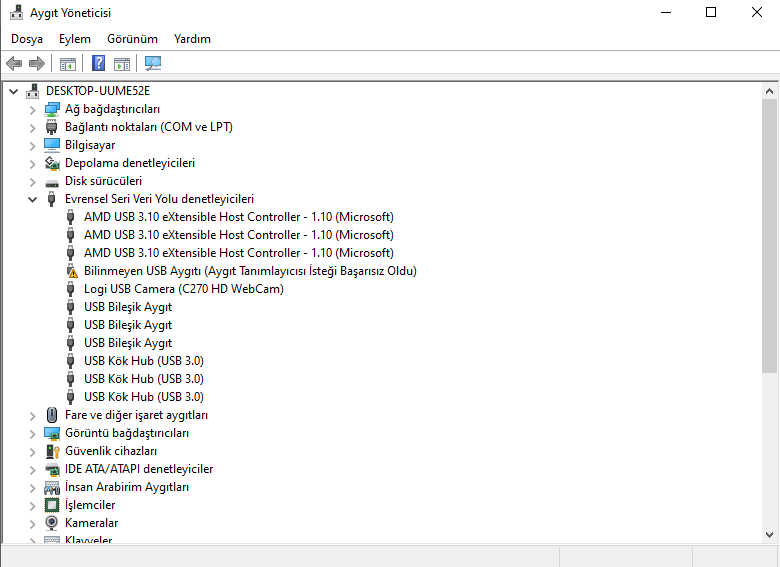Select Bilinmeyen USB Aygıtı (Aygıt Tanımlayıcısı İsteği Başarısız Oldu)
Viewport: 780px width, 567px height.
point(250,271)
